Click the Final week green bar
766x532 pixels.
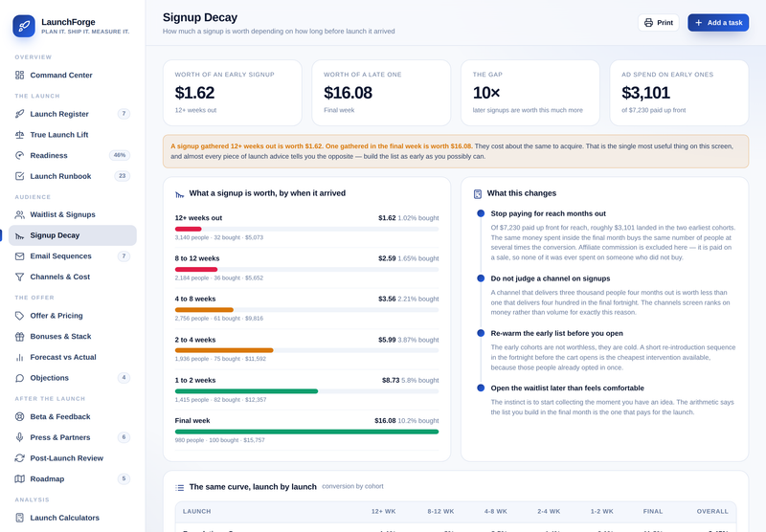pyautogui.click(x=306, y=432)
